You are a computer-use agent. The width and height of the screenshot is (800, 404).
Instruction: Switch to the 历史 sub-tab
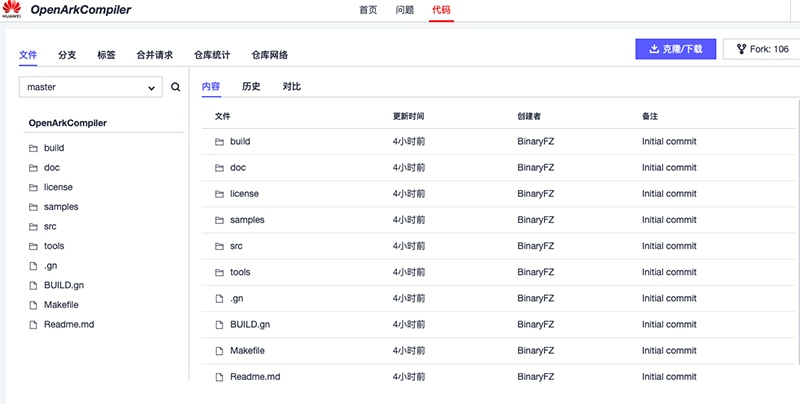coord(251,87)
